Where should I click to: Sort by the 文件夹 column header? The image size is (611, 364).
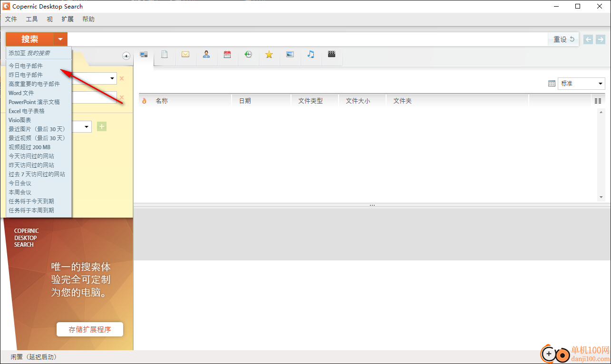pos(402,101)
